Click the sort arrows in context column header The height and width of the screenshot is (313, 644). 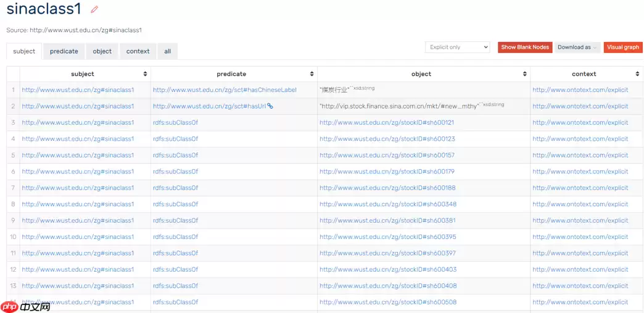637,74
